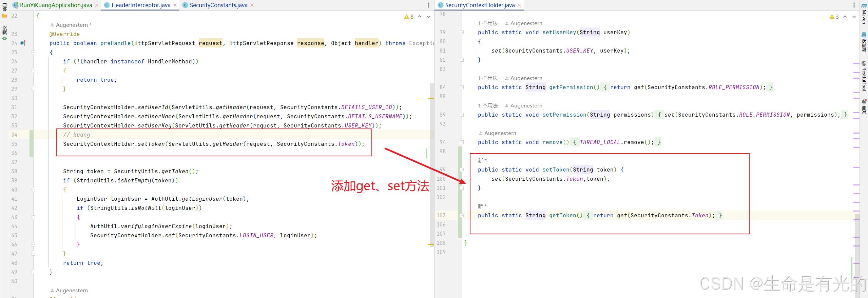Image resolution: width=868 pixels, height=298 pixels.
Task: Click 'LOGIN_USER' constant on line 45
Action: (x=256, y=235)
